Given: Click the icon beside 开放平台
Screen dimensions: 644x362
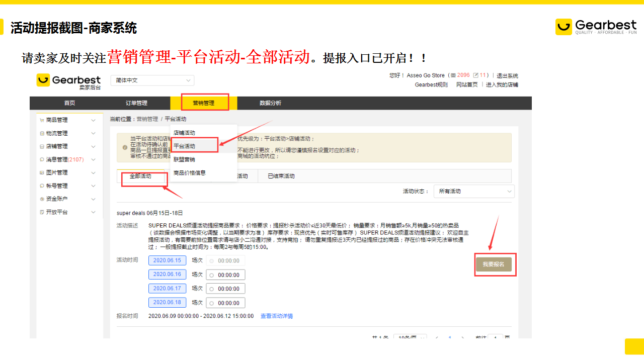Looking at the screenshot, I should pyautogui.click(x=42, y=212).
